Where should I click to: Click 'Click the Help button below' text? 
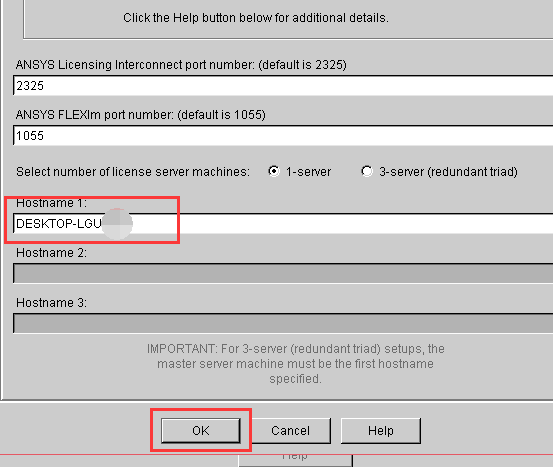pos(256,18)
